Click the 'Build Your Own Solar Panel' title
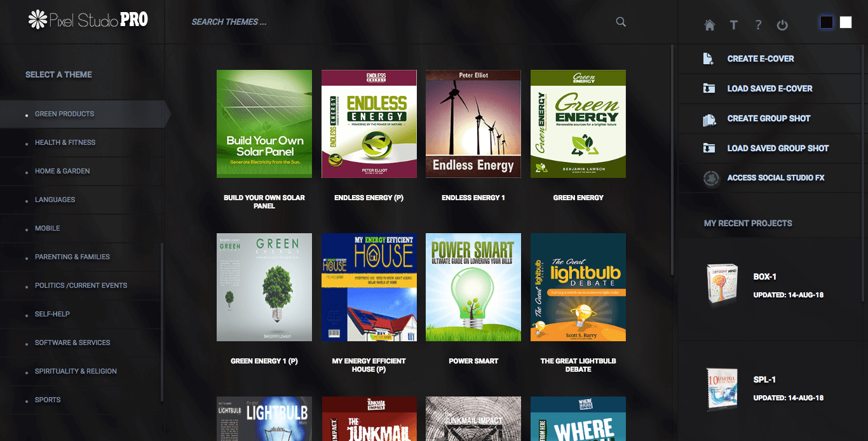 264,202
